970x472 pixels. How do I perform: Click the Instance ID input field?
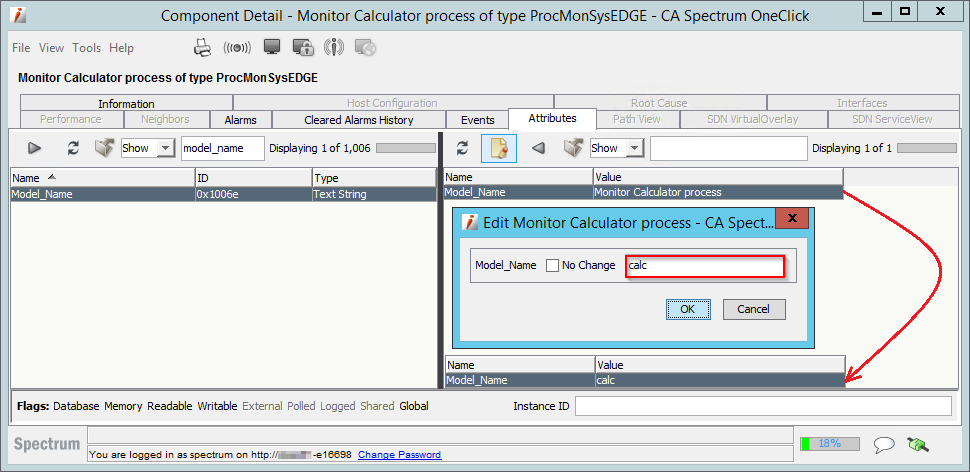[x=763, y=406]
